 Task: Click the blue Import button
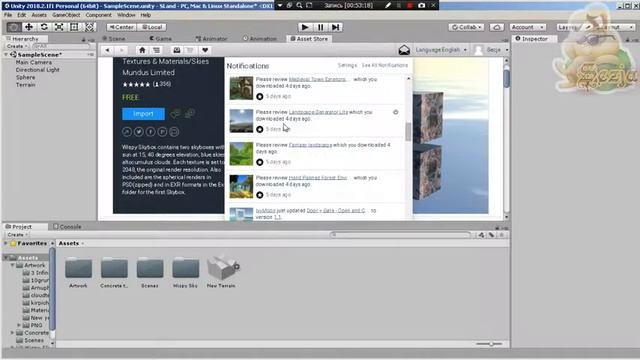(143, 114)
